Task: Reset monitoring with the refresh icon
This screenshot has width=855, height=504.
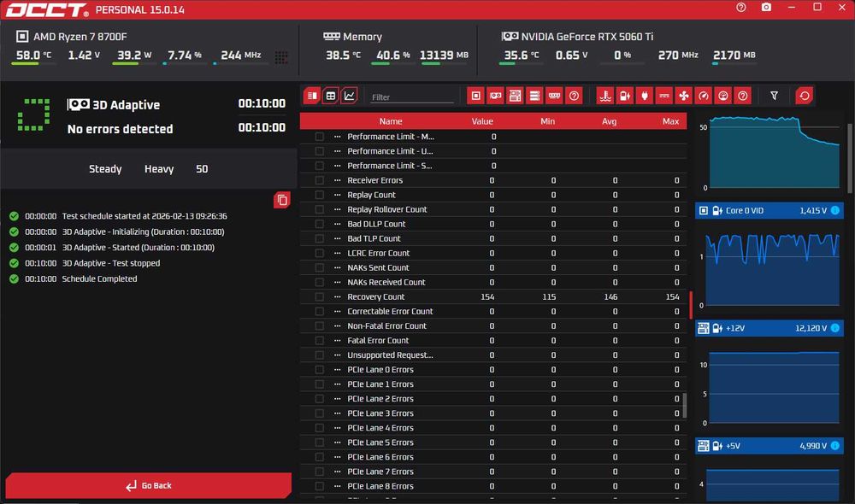Action: click(805, 96)
